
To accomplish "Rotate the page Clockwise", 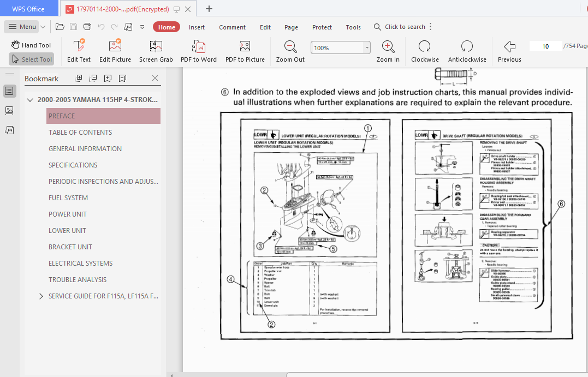I will point(425,51).
